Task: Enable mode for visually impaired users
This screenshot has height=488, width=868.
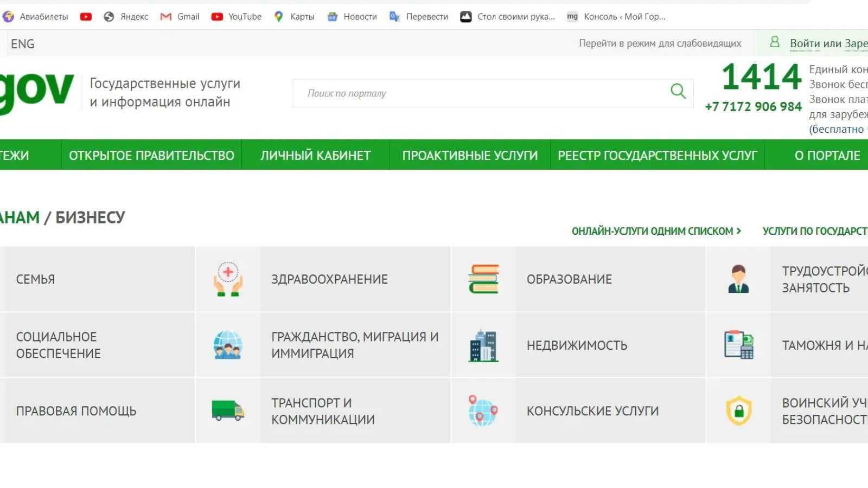Action: [660, 43]
